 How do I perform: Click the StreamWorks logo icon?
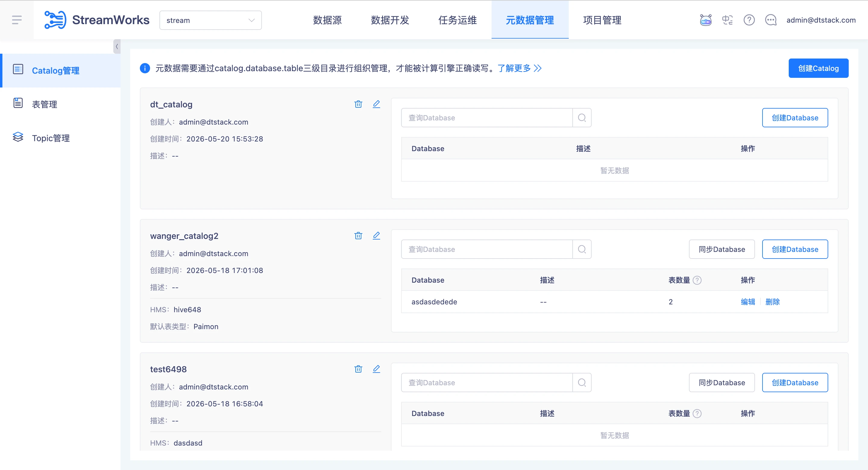click(55, 20)
